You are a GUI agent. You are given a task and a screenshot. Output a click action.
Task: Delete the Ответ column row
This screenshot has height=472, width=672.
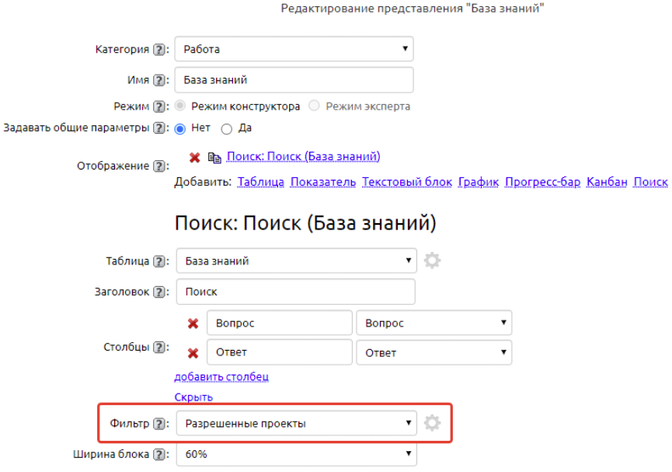(x=193, y=353)
